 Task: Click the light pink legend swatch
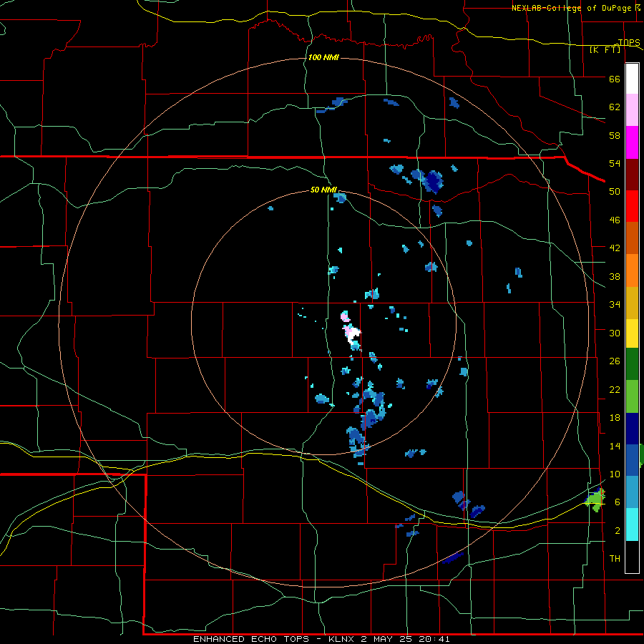tap(632, 110)
